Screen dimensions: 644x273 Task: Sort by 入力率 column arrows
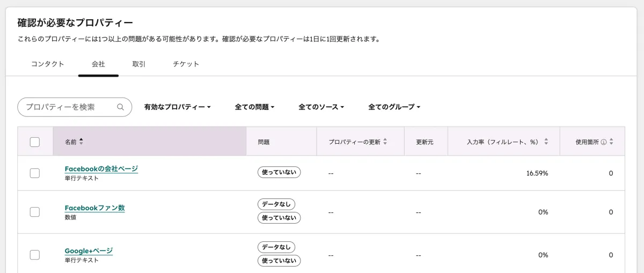click(x=546, y=142)
